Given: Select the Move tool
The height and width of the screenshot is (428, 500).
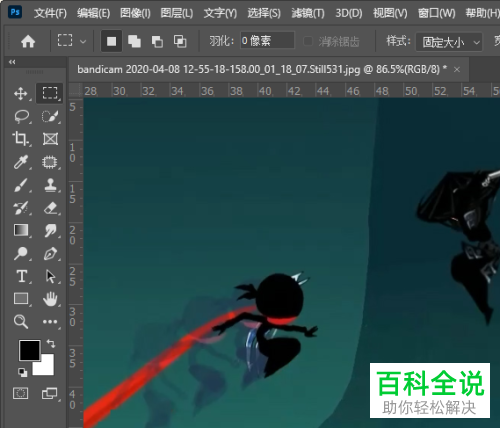Looking at the screenshot, I should (x=21, y=94).
